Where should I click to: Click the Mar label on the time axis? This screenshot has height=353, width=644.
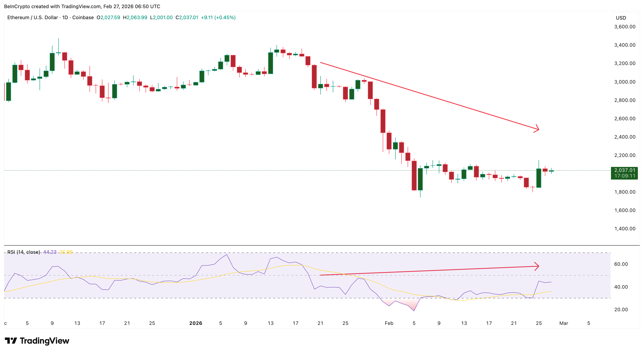564,323
